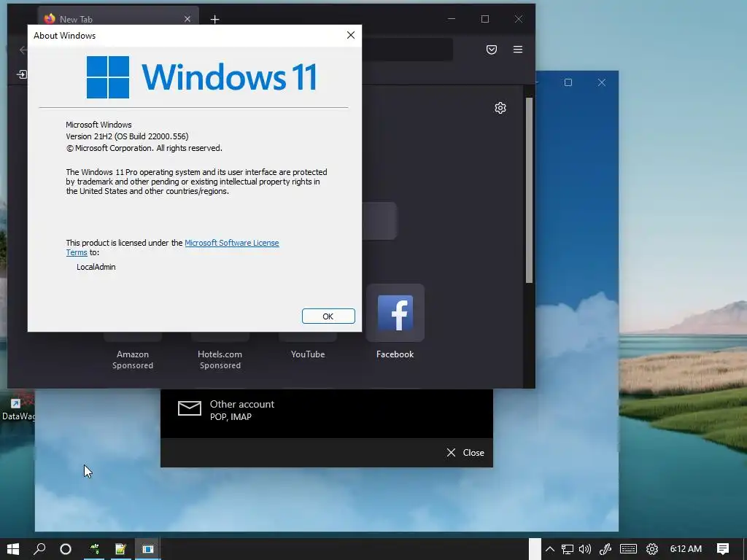Image resolution: width=747 pixels, height=560 pixels.
Task: Click the LocalAdmin licensee name
Action: click(x=96, y=267)
